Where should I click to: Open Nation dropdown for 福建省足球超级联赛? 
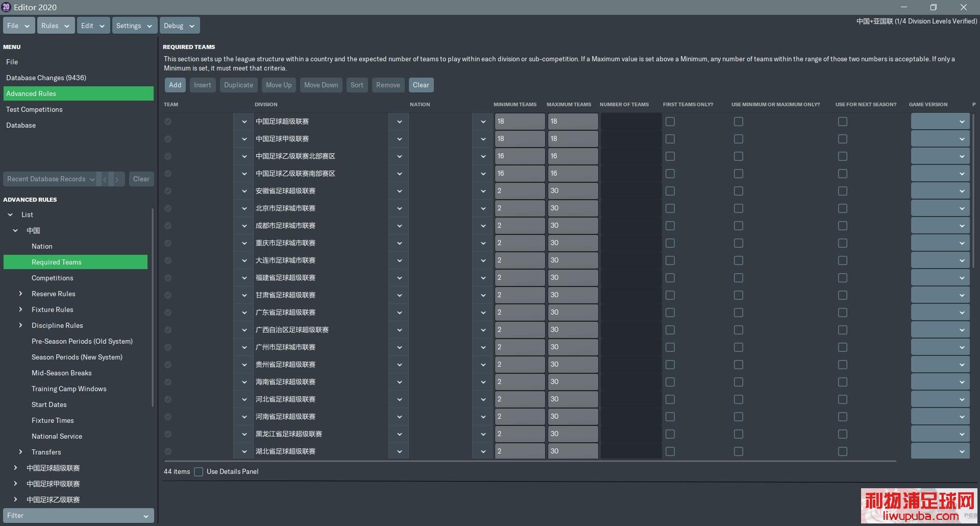click(483, 278)
